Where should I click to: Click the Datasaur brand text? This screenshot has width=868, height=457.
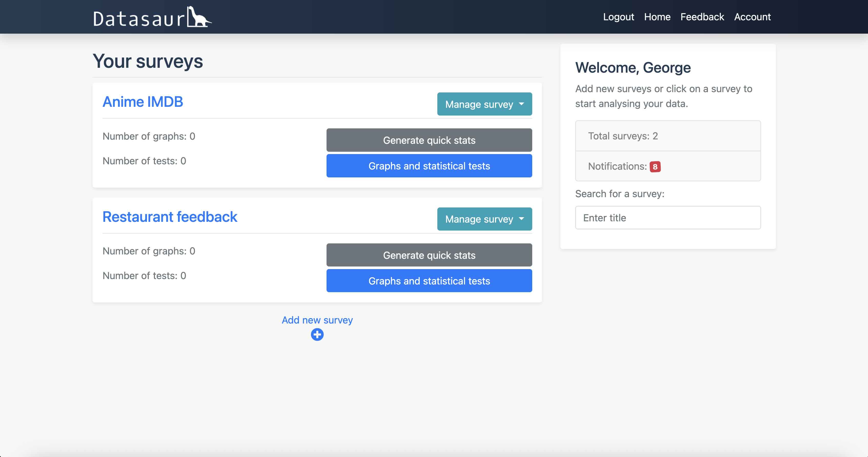(139, 18)
